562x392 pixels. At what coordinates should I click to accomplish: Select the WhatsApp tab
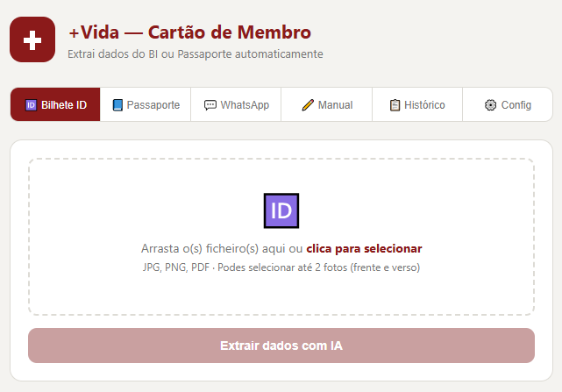(x=236, y=104)
